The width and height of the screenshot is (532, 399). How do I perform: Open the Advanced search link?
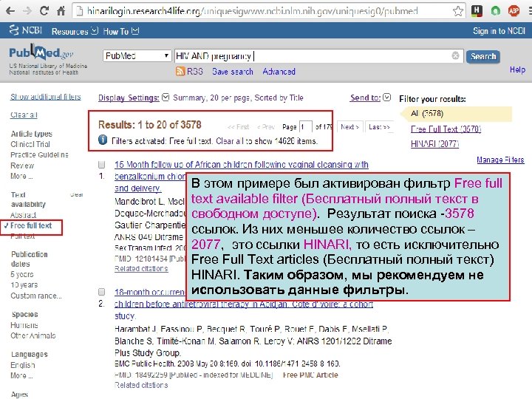click(279, 72)
